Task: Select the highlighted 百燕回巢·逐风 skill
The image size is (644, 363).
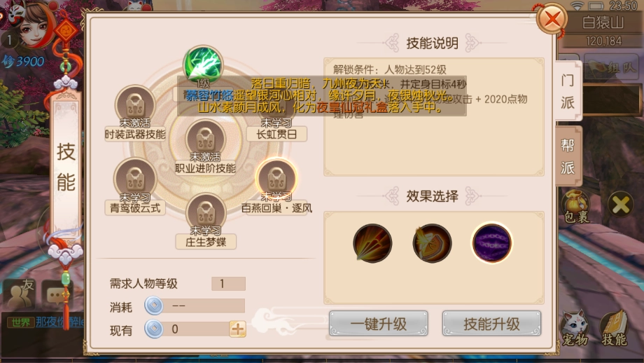Action: pyautogui.click(x=276, y=178)
